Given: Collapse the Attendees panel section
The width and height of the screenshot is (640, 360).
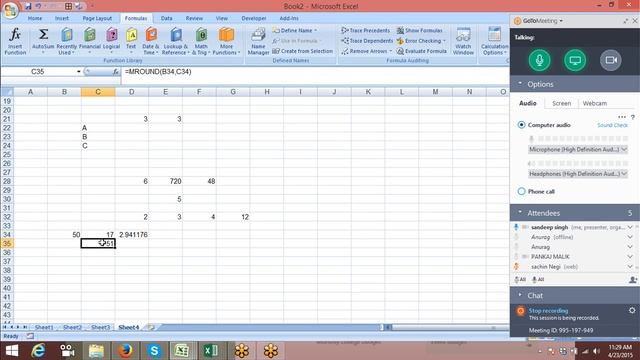Looking at the screenshot, I should [520, 213].
